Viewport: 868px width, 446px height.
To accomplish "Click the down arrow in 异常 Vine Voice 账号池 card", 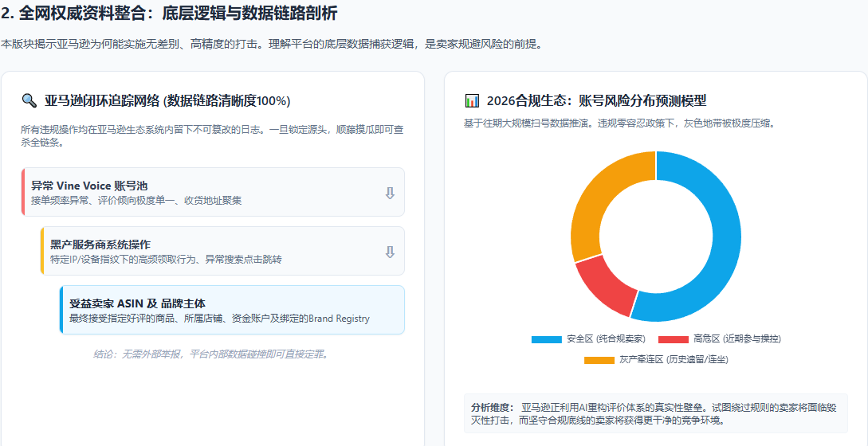I will pyautogui.click(x=390, y=193).
